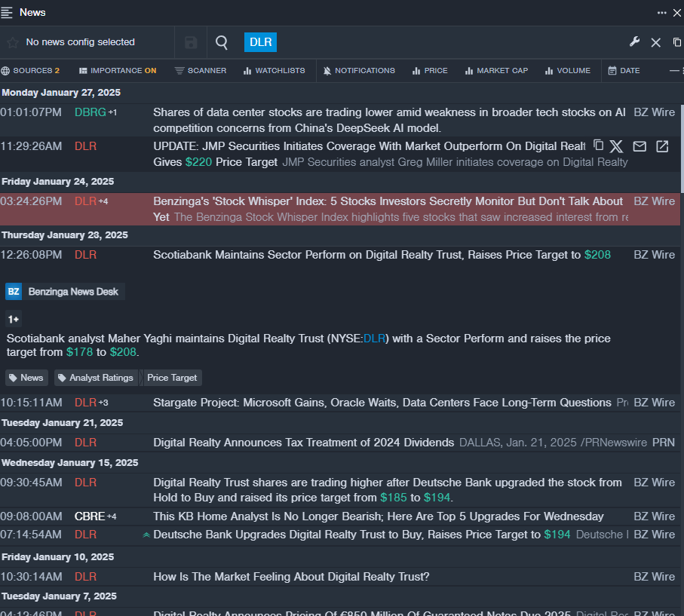The image size is (684, 616).
Task: Share JMP Securities story on X
Action: coord(616,146)
